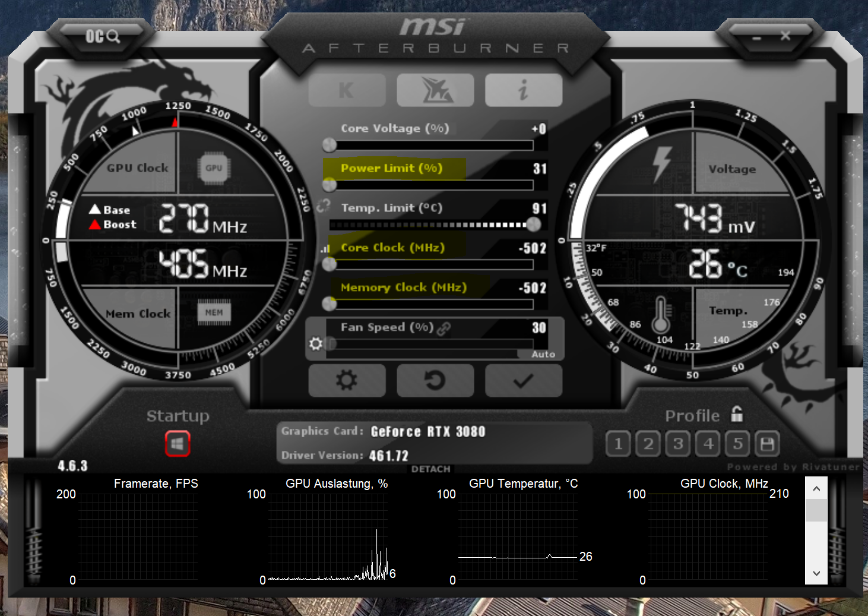
Task: Click the thermometer temperature icon
Action: click(x=661, y=315)
